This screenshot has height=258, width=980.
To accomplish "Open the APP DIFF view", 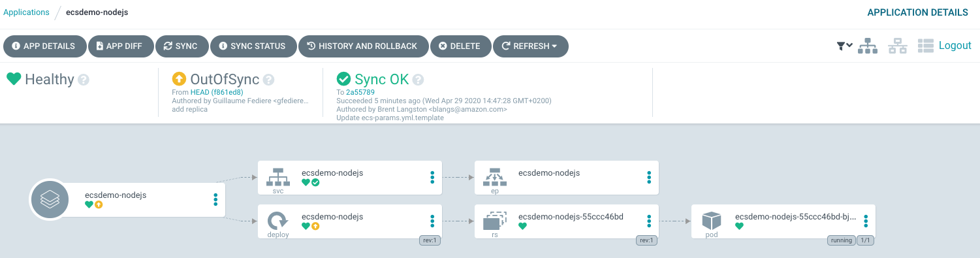I will point(121,46).
